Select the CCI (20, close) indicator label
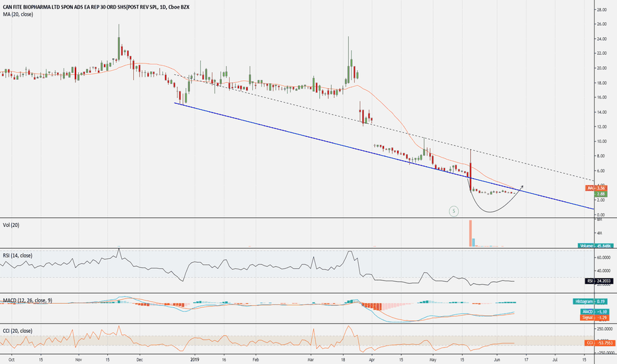The width and height of the screenshot is (617, 364). pyautogui.click(x=18, y=331)
